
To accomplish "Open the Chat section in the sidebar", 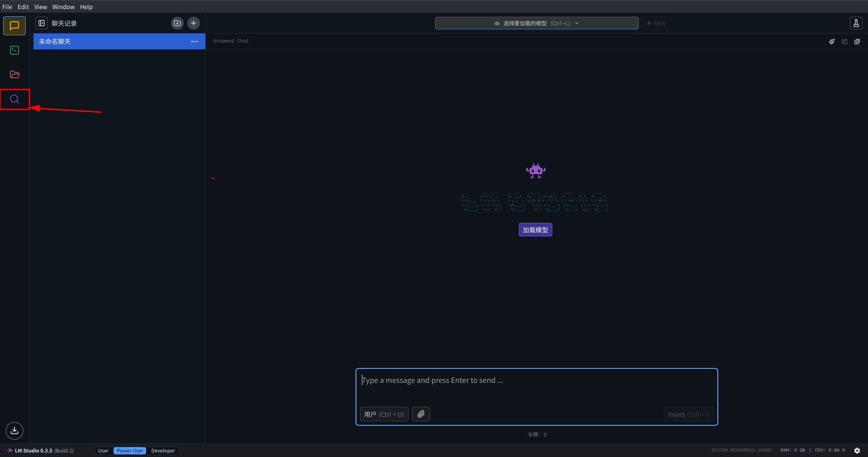I will point(14,26).
